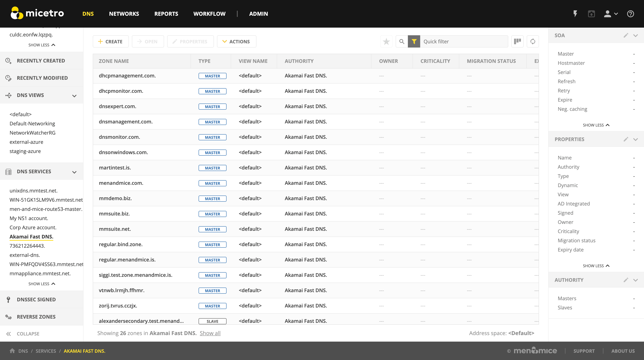644x360 pixels.
Task: Edit the Authority panel with pencil icon
Action: [626, 280]
